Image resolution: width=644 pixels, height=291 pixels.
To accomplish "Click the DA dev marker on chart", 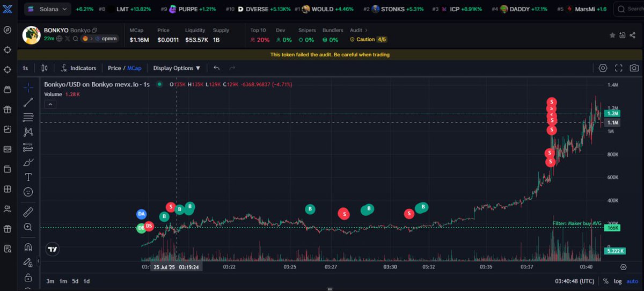I will point(141,214).
